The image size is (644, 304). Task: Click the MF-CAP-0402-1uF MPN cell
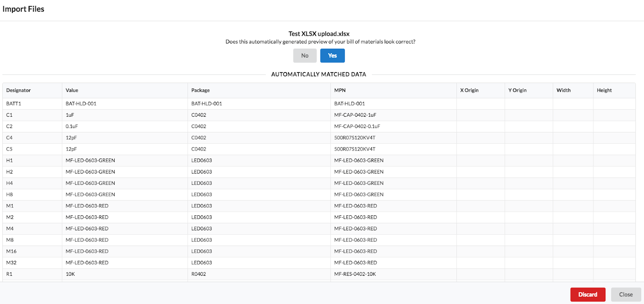[355, 115]
